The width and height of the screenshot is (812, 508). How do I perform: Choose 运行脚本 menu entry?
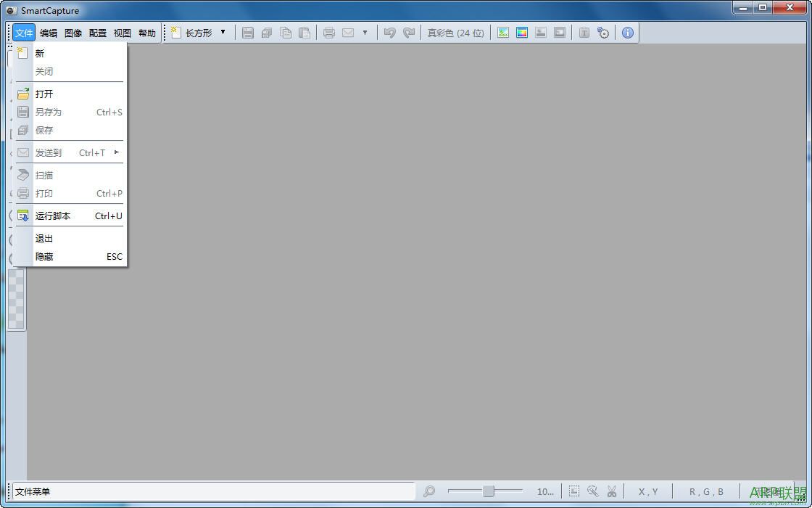coord(53,216)
